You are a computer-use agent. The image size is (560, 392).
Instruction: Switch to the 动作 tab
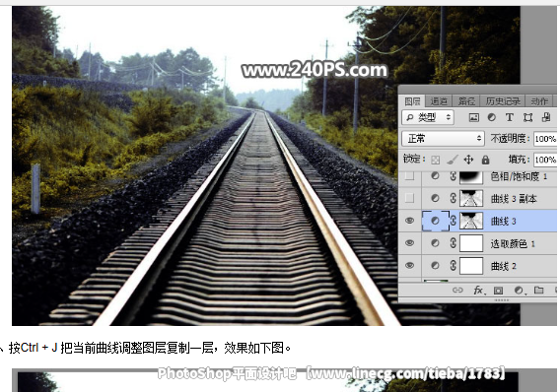pyautogui.click(x=539, y=101)
